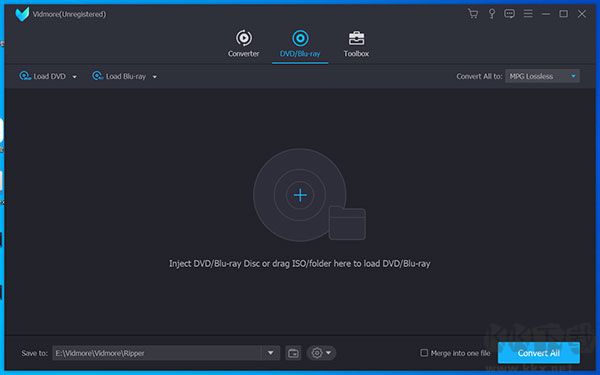Click the folder icon beside the disc
This screenshot has width=600, height=375.
click(x=347, y=223)
